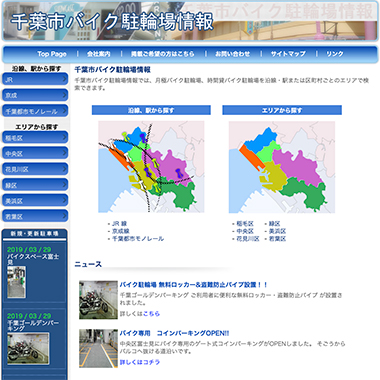Image resolution: width=380 pixels, height=380 pixels.
Task: Select the 稲毛区 sidebar area button
Action: 35,137
